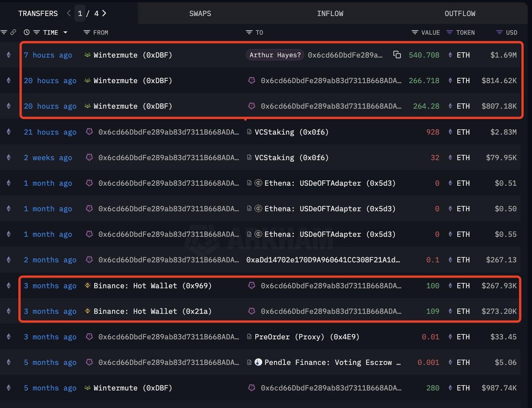Copy the Arthur Hayes wallet address

[x=397, y=55]
